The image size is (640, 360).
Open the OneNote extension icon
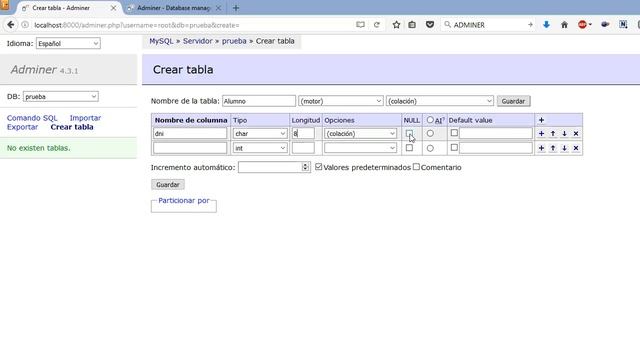[623, 25]
